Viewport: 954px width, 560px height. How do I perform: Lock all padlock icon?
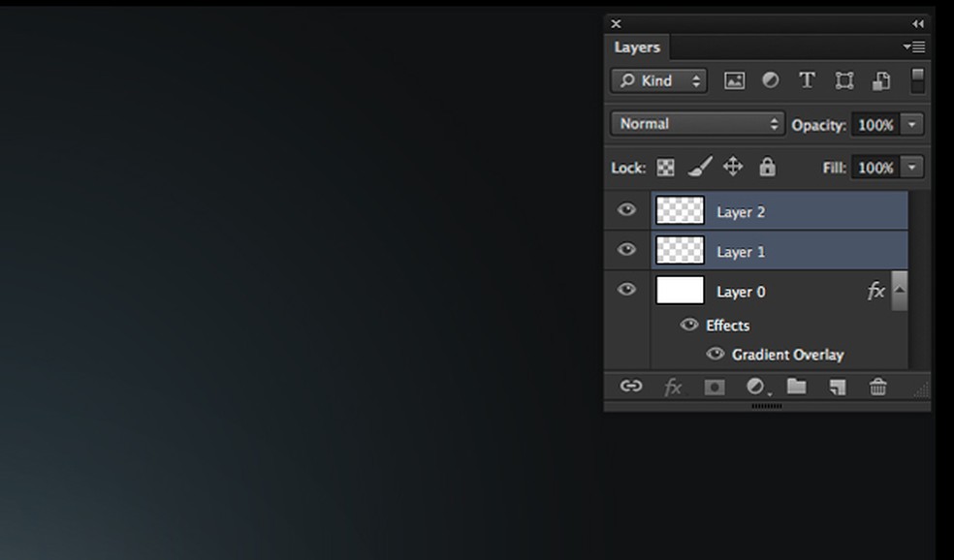click(767, 167)
